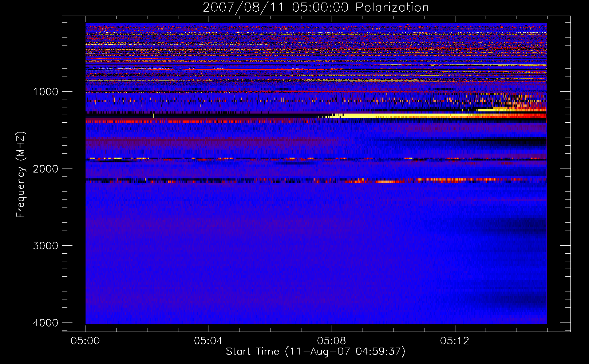Click the 1000 frequency tick label
The image size is (589, 364).
coord(46,92)
